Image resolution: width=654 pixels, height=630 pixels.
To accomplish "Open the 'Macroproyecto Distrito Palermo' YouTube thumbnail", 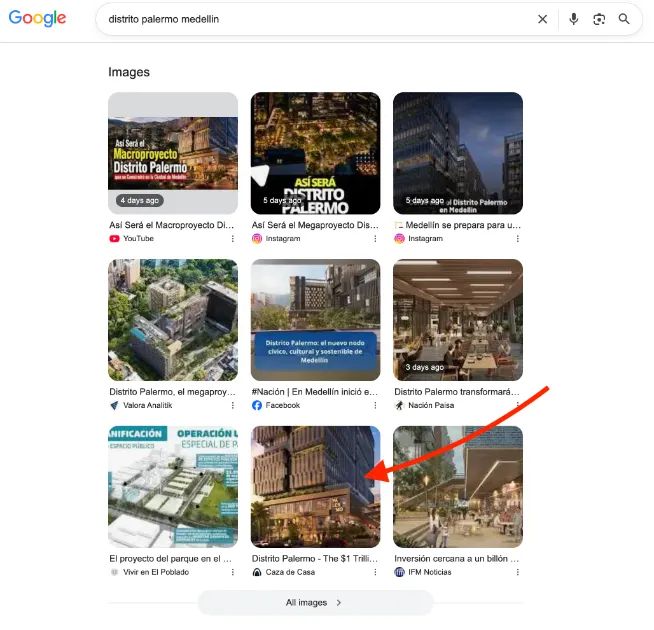I will point(173,153).
